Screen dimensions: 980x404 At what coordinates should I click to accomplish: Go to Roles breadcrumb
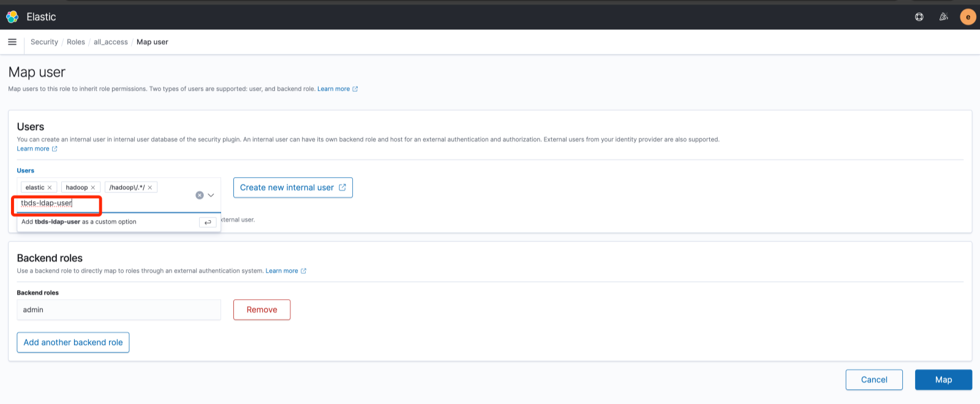click(x=76, y=42)
